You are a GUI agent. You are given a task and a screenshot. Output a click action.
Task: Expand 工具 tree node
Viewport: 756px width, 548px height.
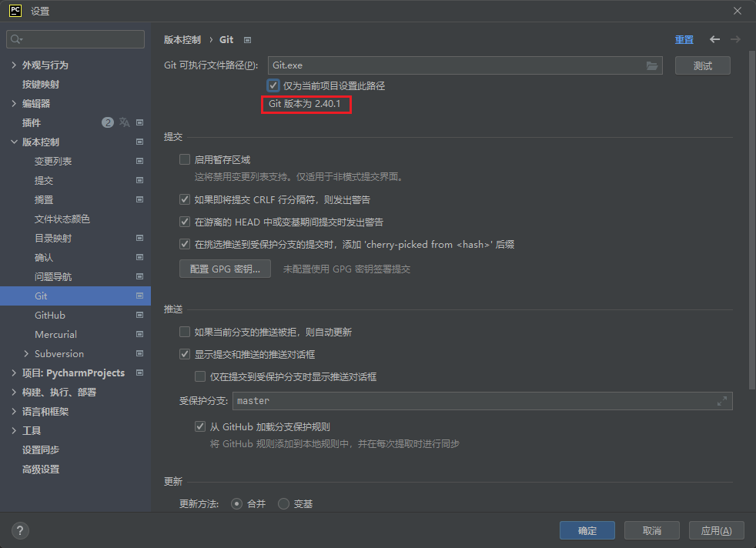click(x=14, y=430)
